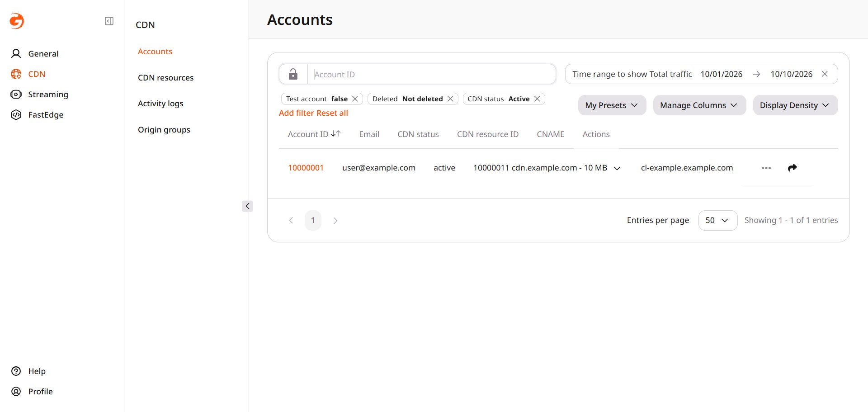Open row actions three-dots menu
This screenshot has width=868, height=412.
[x=766, y=168]
